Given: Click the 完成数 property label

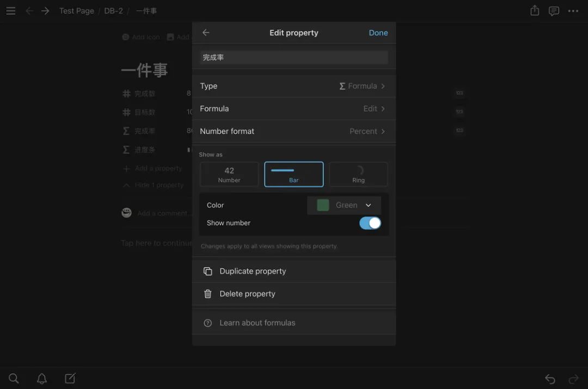Looking at the screenshot, I should [145, 94].
